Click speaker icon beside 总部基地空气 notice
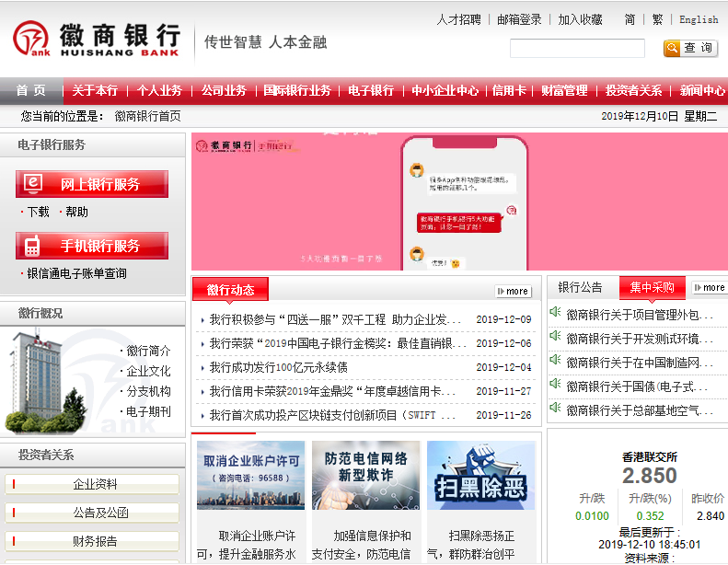728x565 pixels. coord(555,407)
